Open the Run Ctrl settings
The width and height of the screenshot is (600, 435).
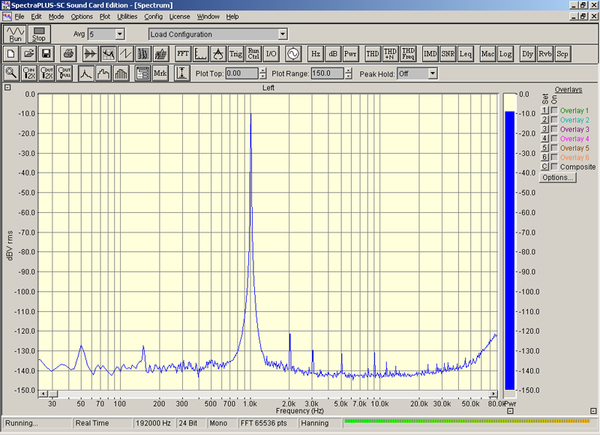(253, 54)
